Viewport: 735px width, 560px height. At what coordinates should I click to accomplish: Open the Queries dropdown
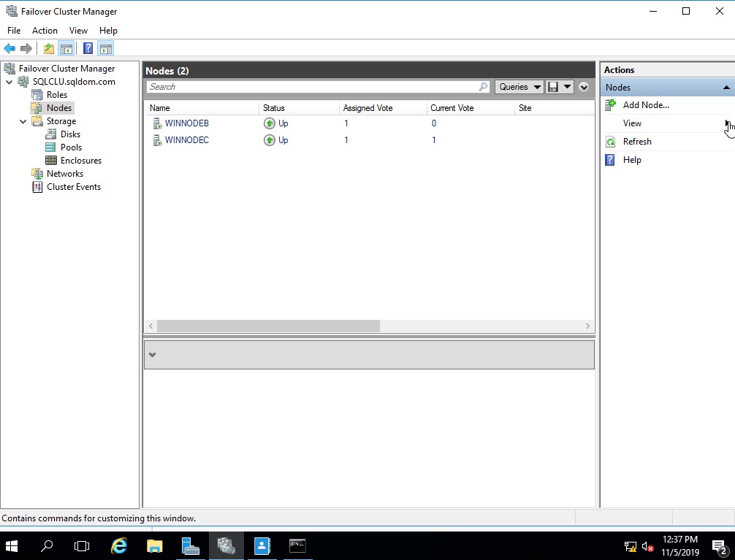click(x=519, y=87)
